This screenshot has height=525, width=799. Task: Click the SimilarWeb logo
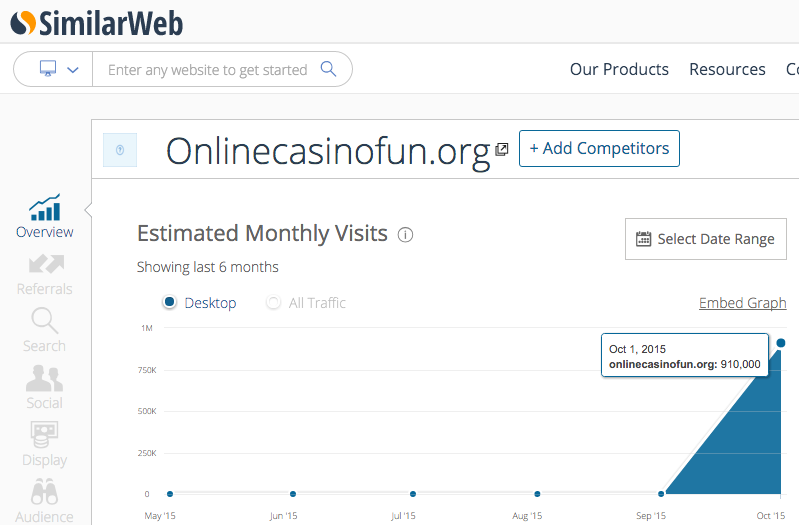tap(97, 21)
